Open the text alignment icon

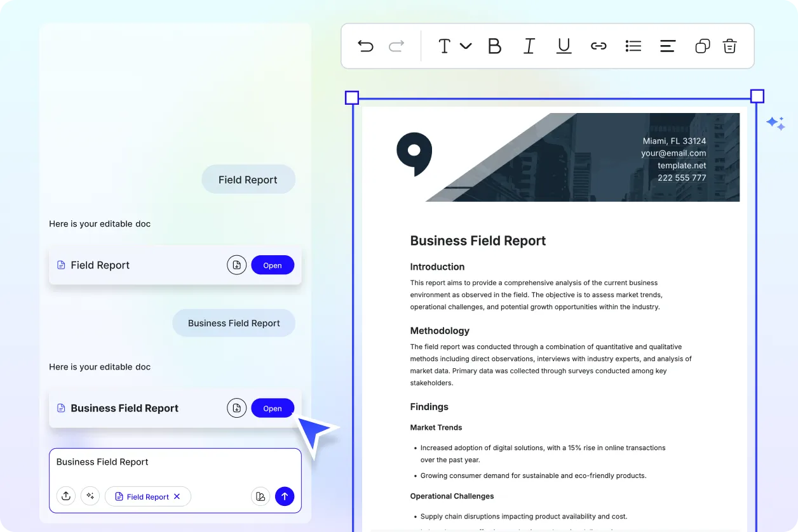pyautogui.click(x=667, y=46)
